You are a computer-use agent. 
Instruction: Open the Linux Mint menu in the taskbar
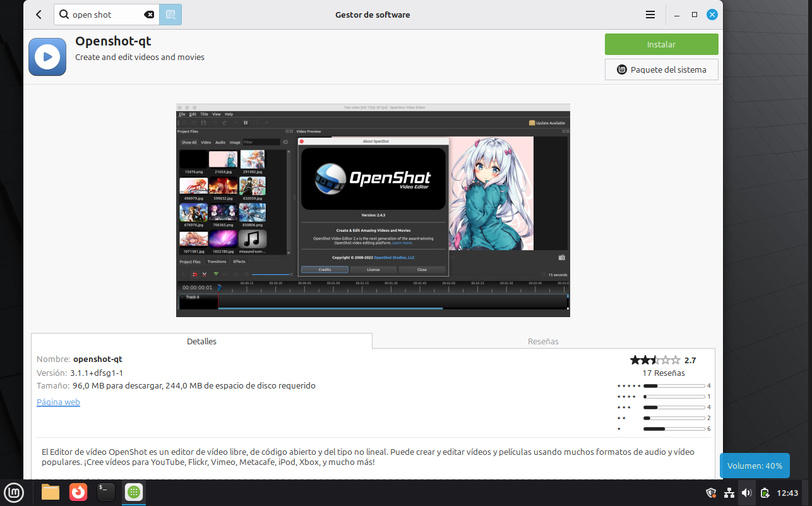[13, 492]
